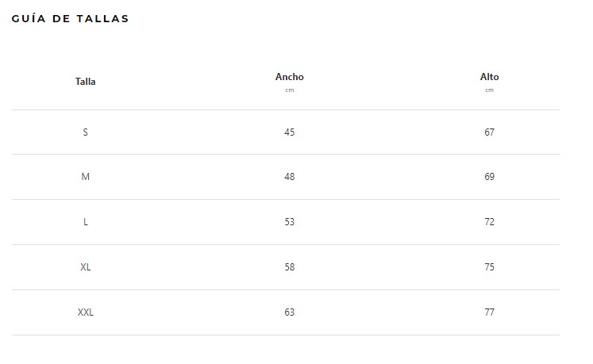Select the Ancho column header
593x364 pixels.
point(289,77)
